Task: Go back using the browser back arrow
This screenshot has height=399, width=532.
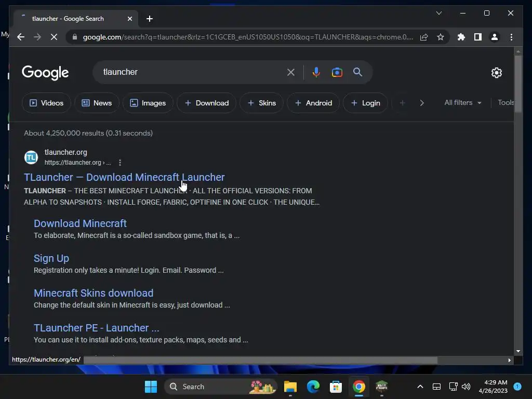Action: tap(21, 37)
